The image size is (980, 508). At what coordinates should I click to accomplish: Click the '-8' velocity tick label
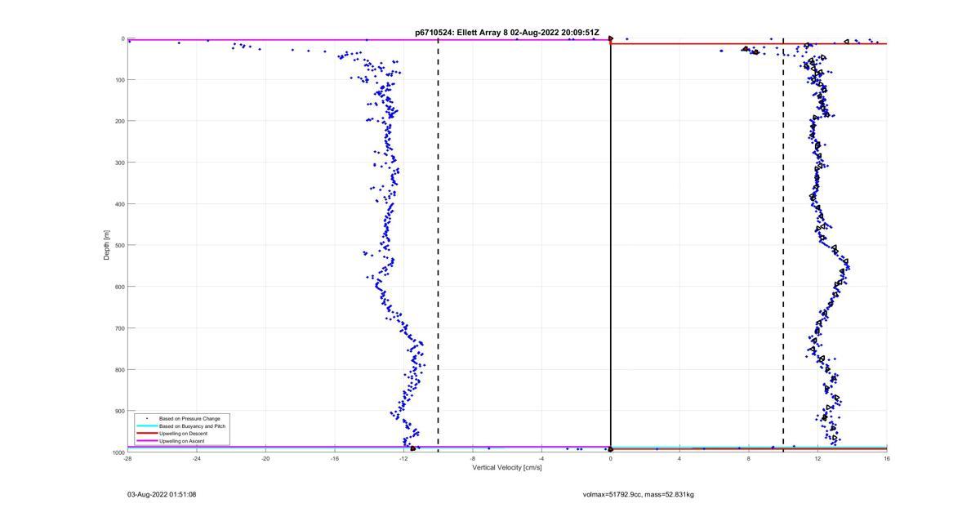click(x=473, y=458)
